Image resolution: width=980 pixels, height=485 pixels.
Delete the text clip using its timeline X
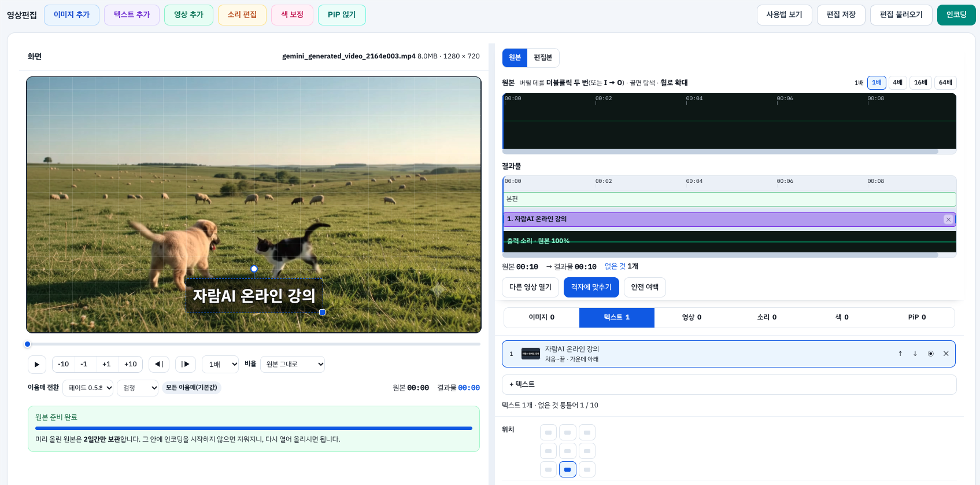point(948,219)
